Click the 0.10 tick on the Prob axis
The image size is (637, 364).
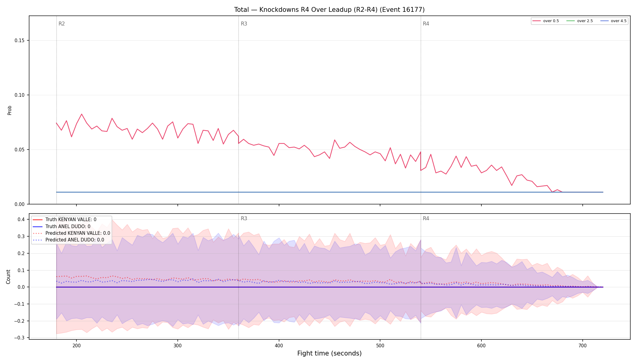coord(20,95)
